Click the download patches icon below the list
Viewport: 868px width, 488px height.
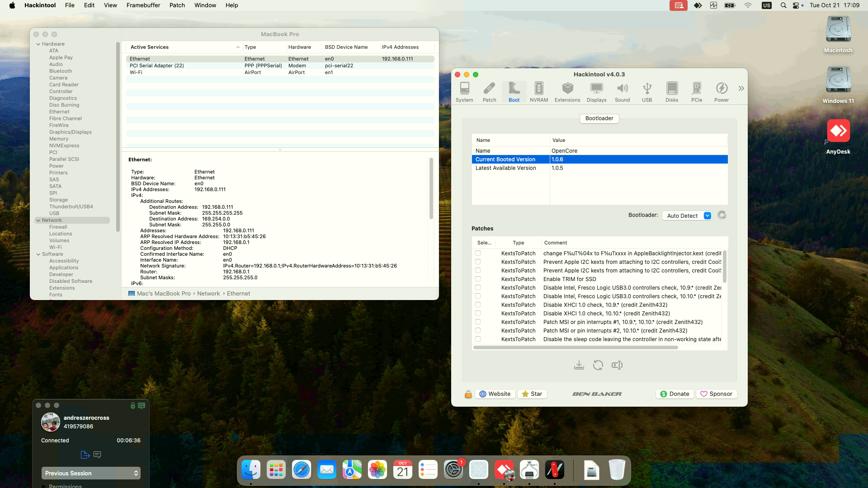(x=579, y=365)
